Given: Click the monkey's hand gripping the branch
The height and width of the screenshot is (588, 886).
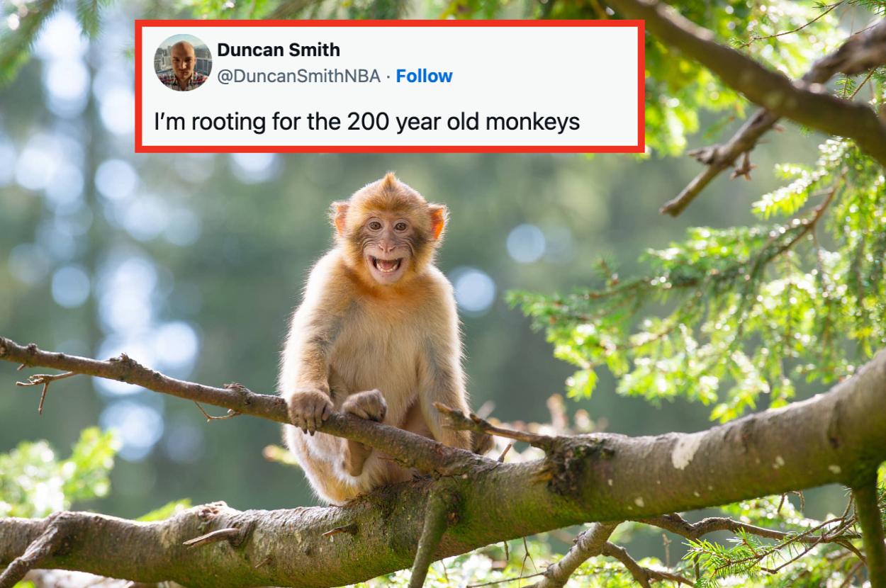Looking at the screenshot, I should [x=310, y=409].
